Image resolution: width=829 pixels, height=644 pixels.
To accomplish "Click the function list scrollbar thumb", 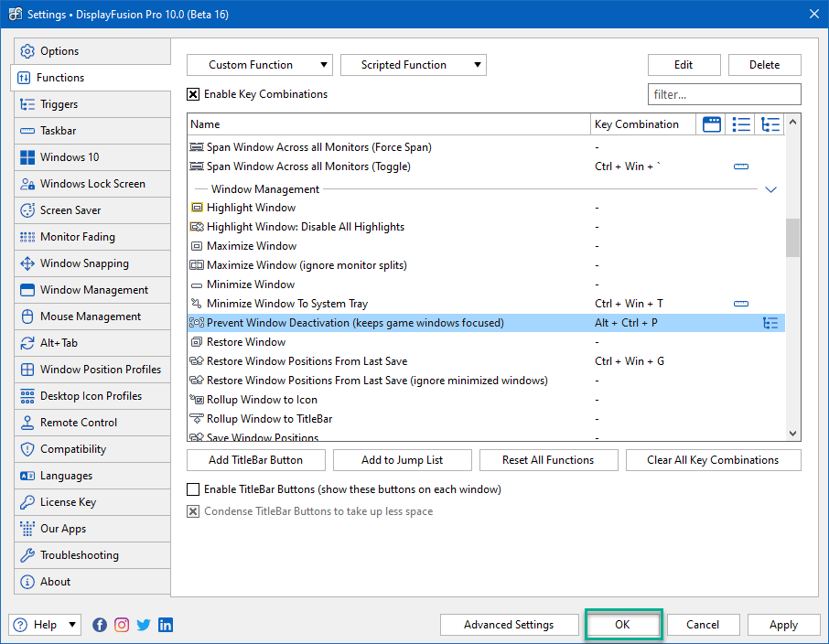I will tap(792, 238).
